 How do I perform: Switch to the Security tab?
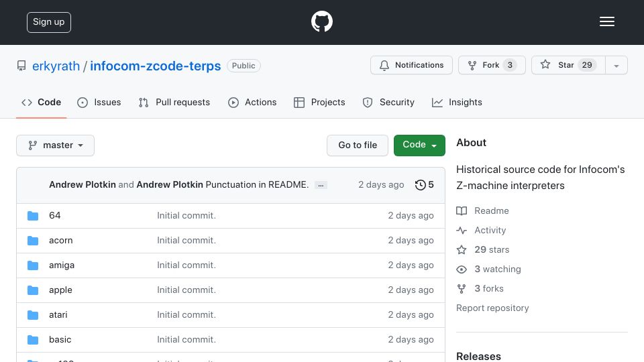click(x=388, y=102)
